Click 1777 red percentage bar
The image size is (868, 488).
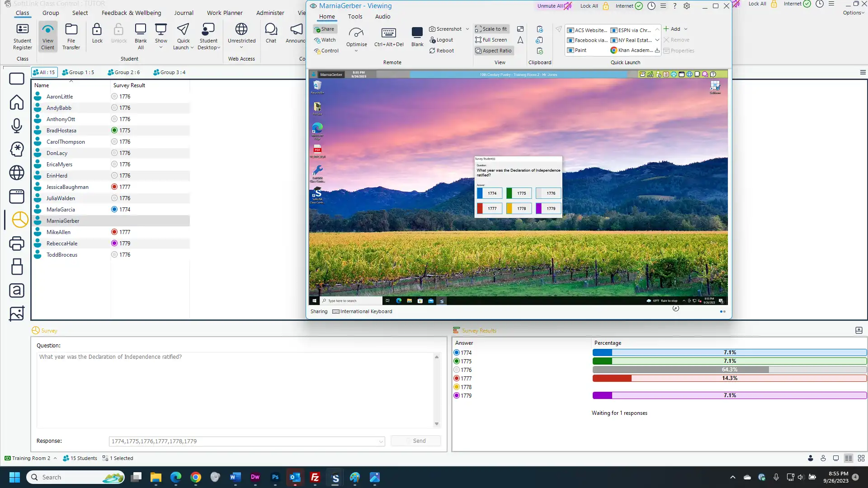pyautogui.click(x=729, y=378)
